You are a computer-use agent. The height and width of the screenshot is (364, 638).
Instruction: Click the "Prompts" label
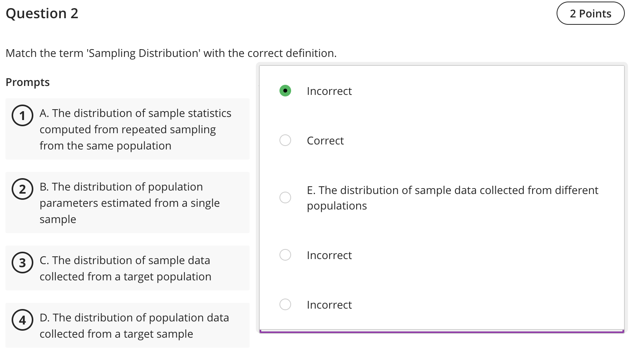[28, 82]
